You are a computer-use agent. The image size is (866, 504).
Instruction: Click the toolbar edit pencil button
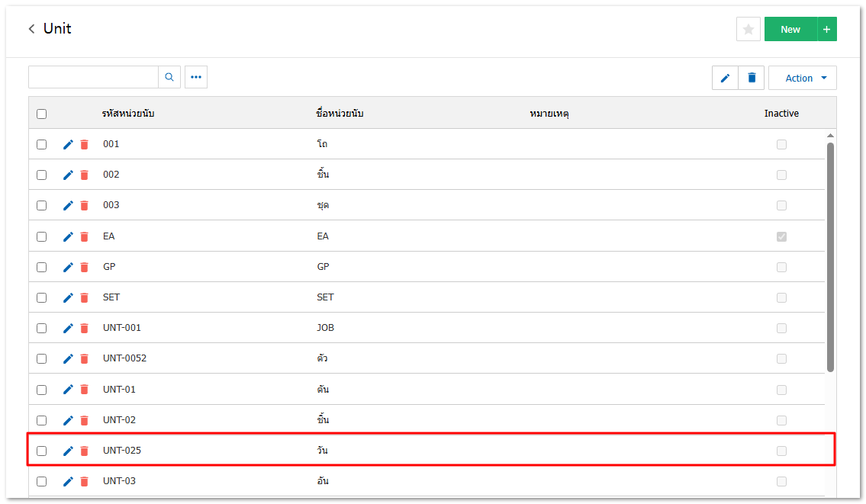coord(725,78)
